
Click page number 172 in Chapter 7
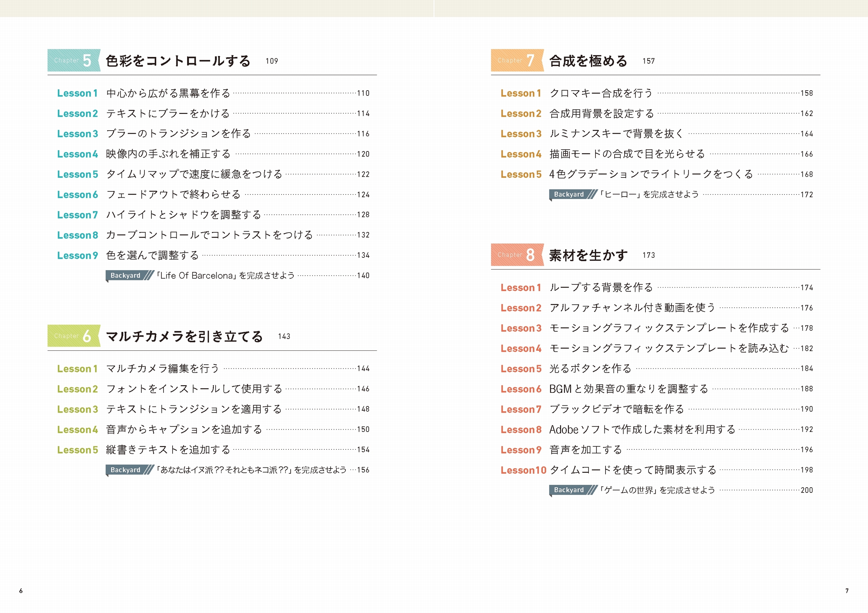[x=807, y=195]
